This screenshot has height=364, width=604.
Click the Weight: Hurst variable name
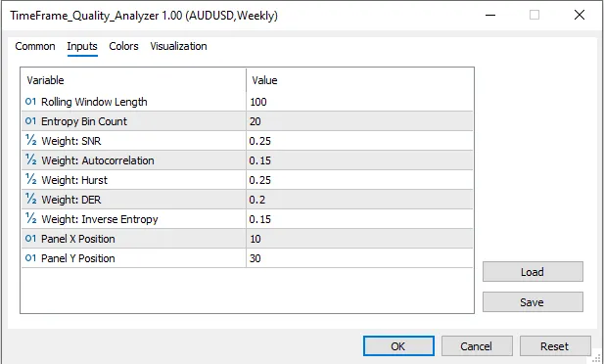coord(74,180)
